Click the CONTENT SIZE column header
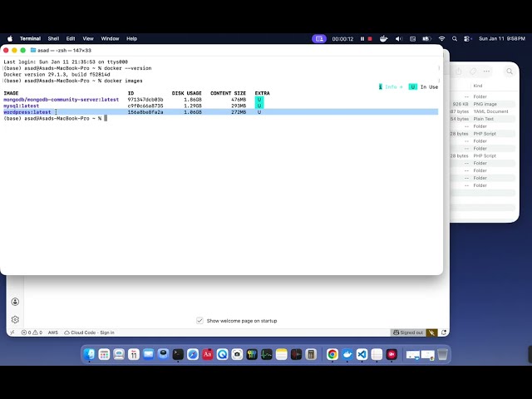Viewport: 532px width, 399px height. (228, 93)
